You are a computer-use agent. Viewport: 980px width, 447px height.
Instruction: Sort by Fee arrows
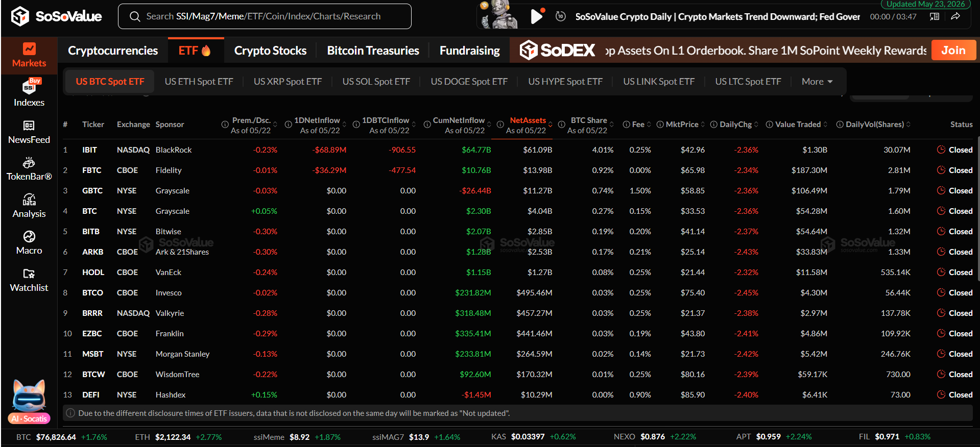click(649, 125)
